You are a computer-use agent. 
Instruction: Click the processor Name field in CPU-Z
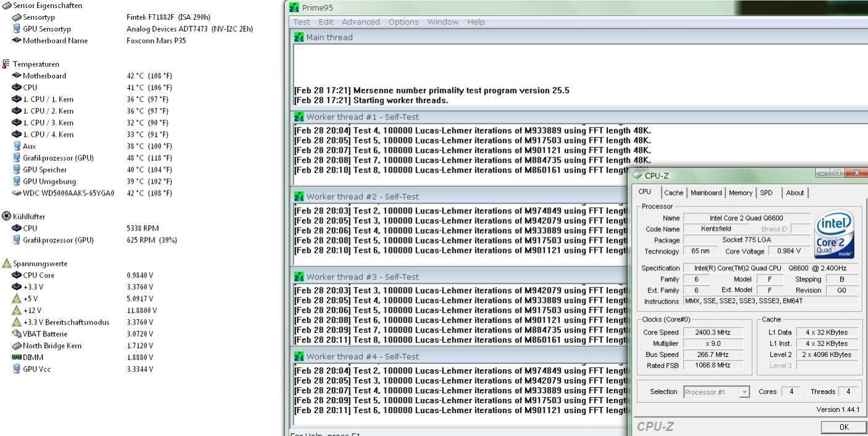[746, 218]
